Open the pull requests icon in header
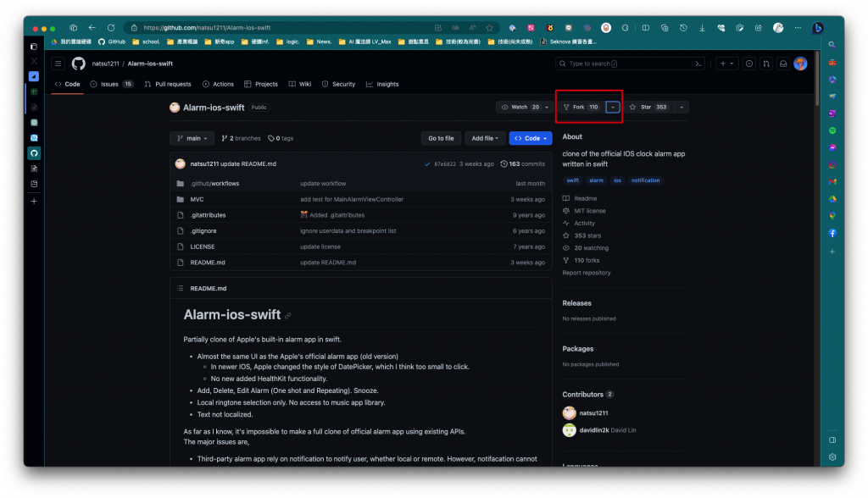 (x=766, y=64)
